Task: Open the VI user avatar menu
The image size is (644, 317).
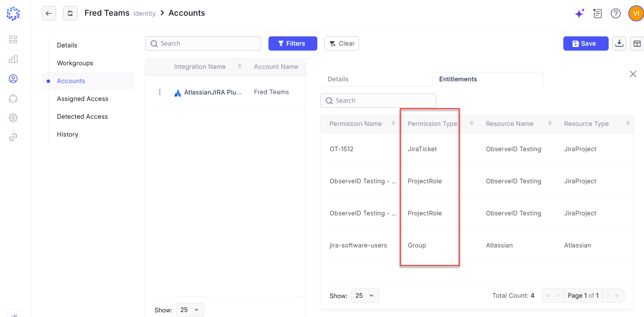Action: pyautogui.click(x=636, y=14)
